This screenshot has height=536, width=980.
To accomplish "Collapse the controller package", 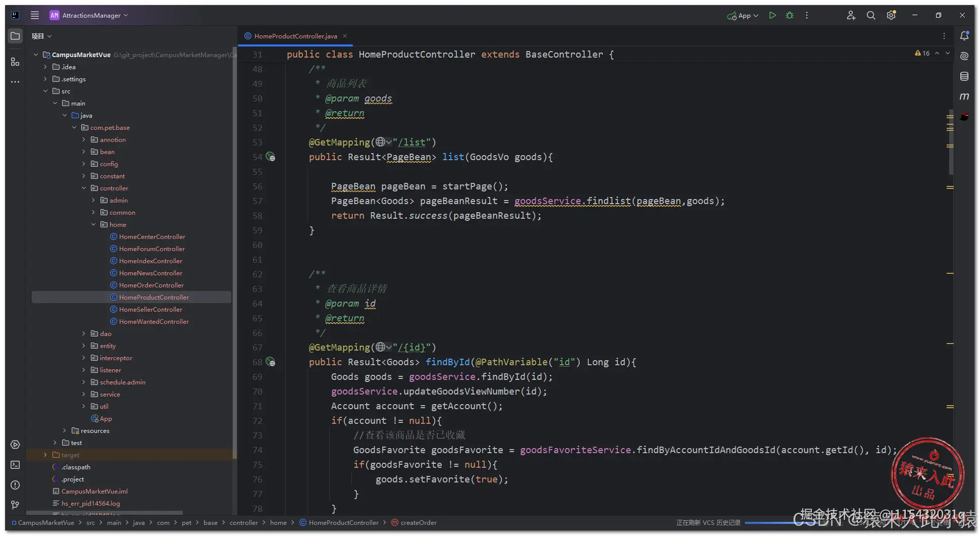I will coord(84,188).
